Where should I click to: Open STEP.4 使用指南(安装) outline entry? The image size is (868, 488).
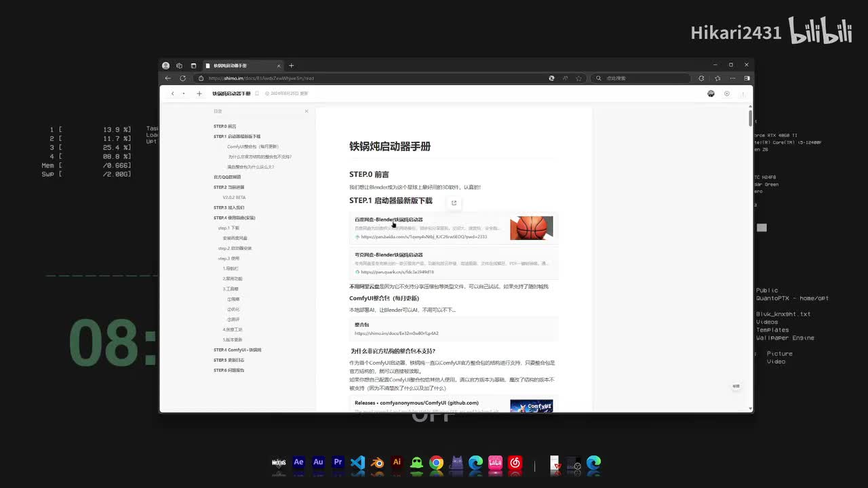tap(235, 218)
